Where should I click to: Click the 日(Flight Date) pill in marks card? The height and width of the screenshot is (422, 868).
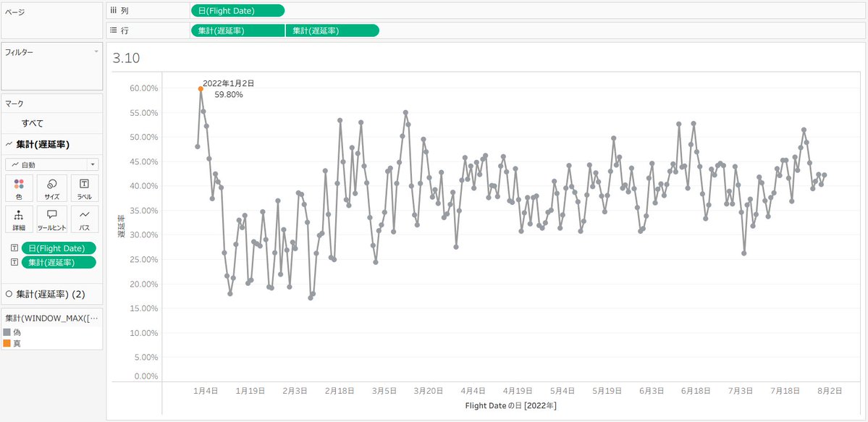click(59, 248)
